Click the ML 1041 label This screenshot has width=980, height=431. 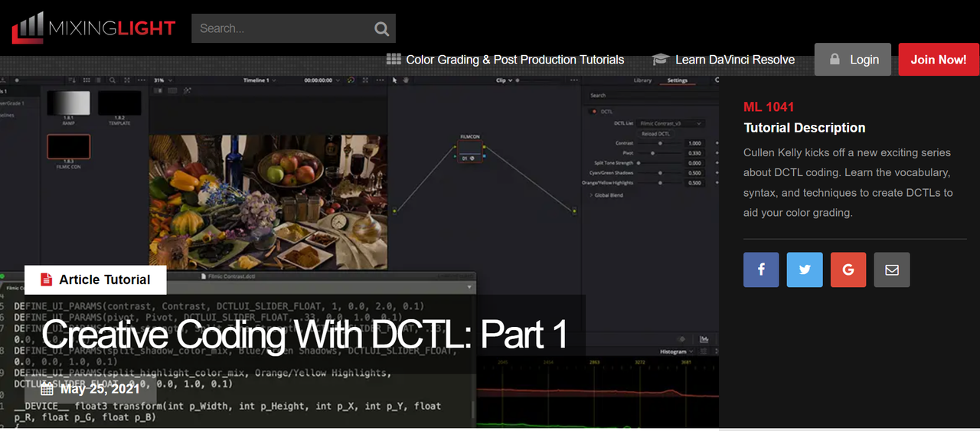769,107
